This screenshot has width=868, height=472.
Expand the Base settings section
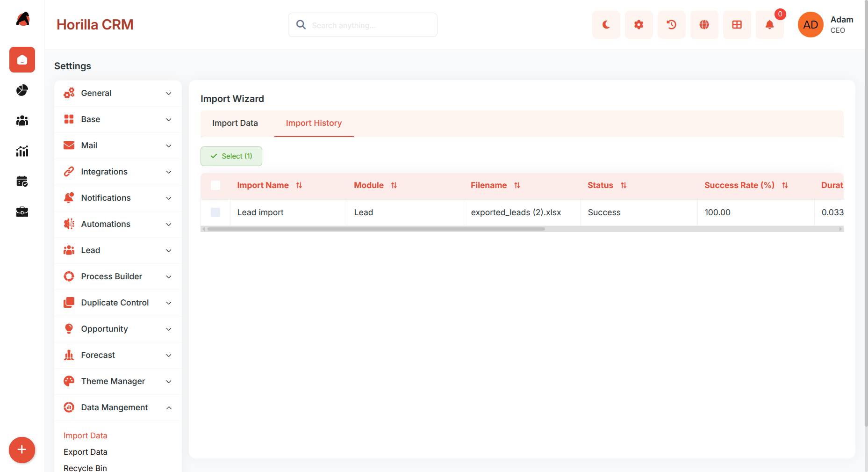click(118, 119)
